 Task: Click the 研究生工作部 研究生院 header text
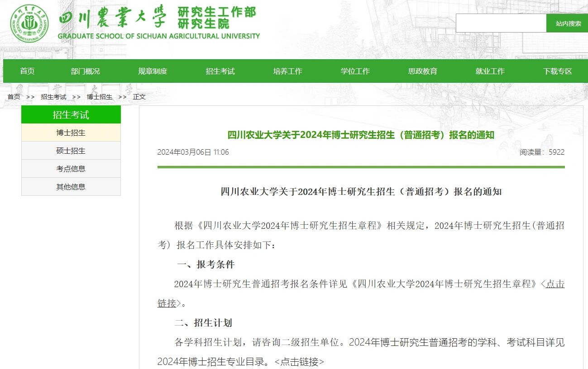coord(216,18)
